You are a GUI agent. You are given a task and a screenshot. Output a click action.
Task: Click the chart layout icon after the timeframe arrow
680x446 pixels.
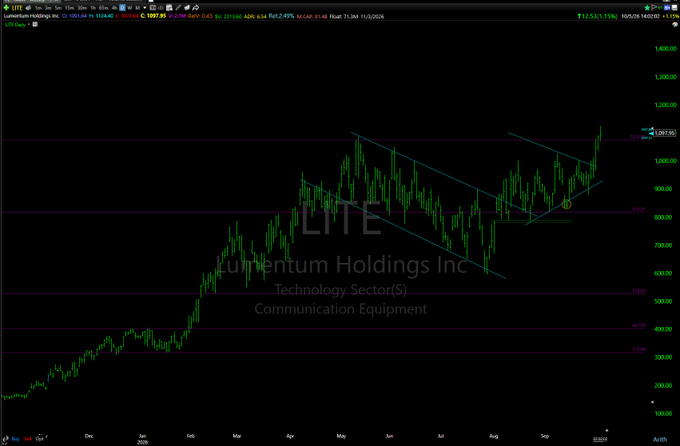pyautogui.click(x=153, y=8)
